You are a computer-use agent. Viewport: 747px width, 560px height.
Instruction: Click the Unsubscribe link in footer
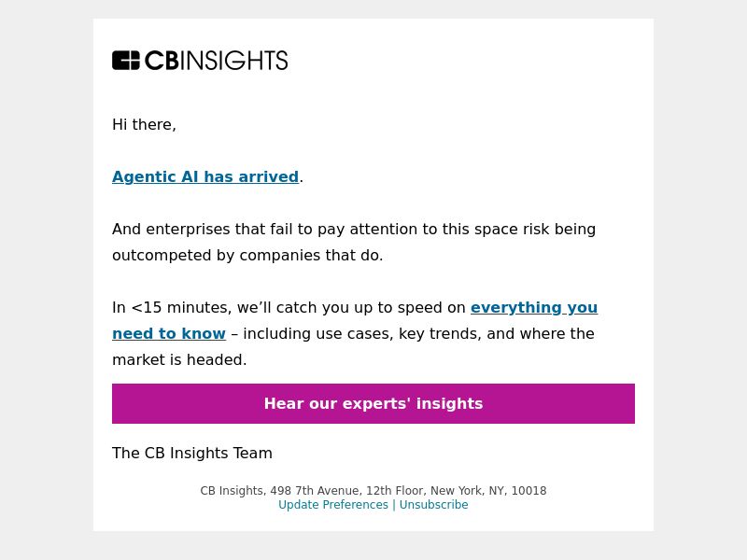(x=433, y=505)
